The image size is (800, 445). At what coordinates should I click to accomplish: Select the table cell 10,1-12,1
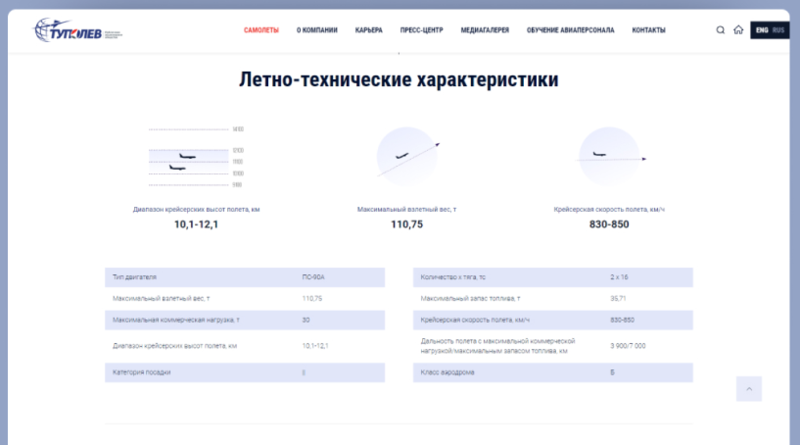pyautogui.click(x=315, y=346)
